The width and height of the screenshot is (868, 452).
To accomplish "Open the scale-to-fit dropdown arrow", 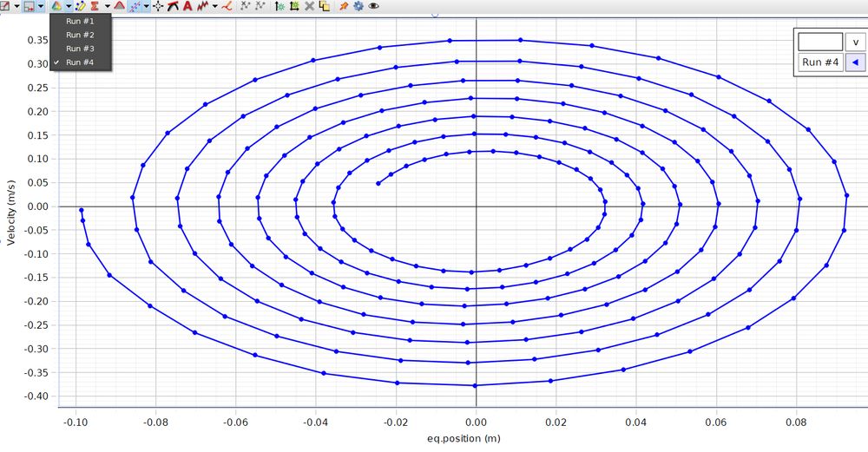I will pyautogui.click(x=16, y=6).
